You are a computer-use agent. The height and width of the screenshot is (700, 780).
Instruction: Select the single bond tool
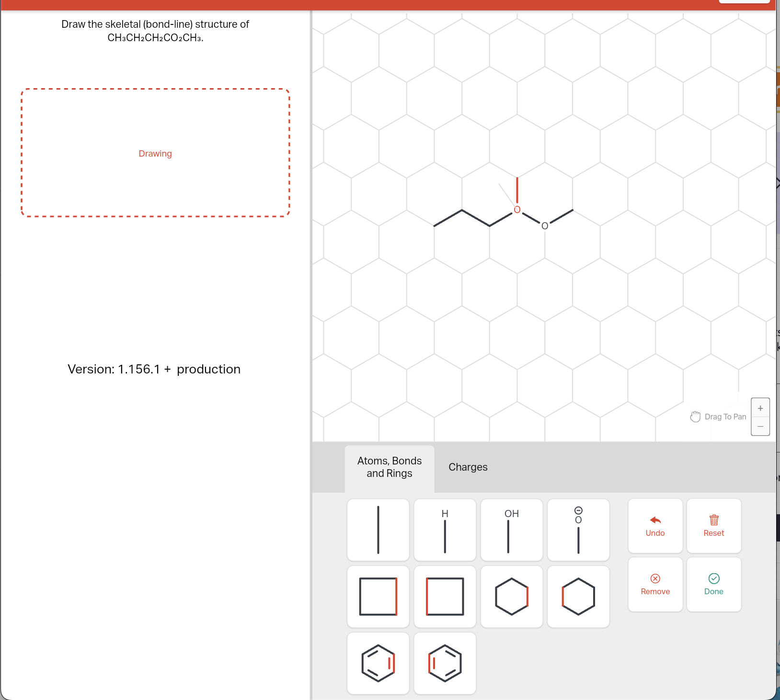pos(378,530)
